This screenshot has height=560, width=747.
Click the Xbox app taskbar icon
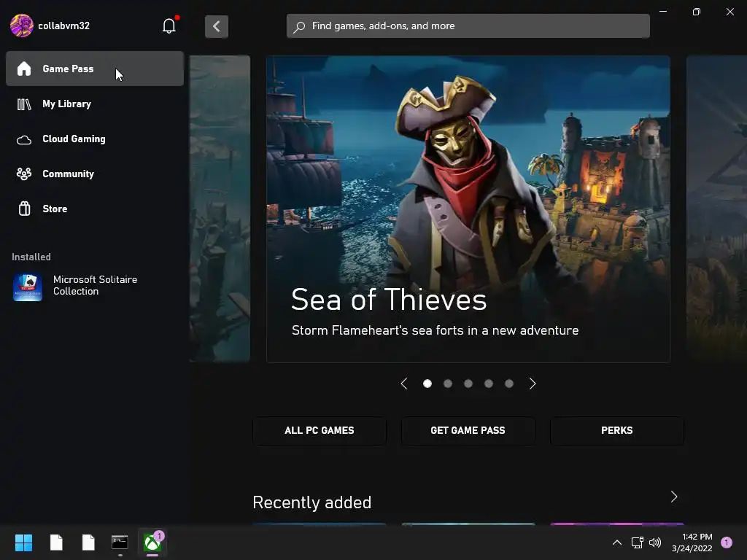(x=152, y=542)
